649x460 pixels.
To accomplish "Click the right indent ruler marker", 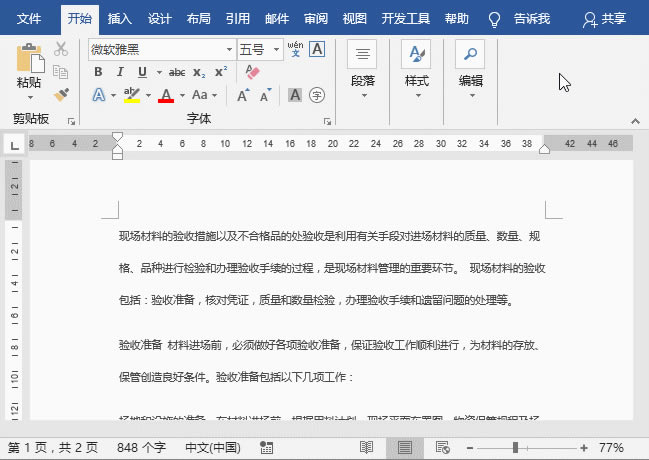I will point(544,149).
